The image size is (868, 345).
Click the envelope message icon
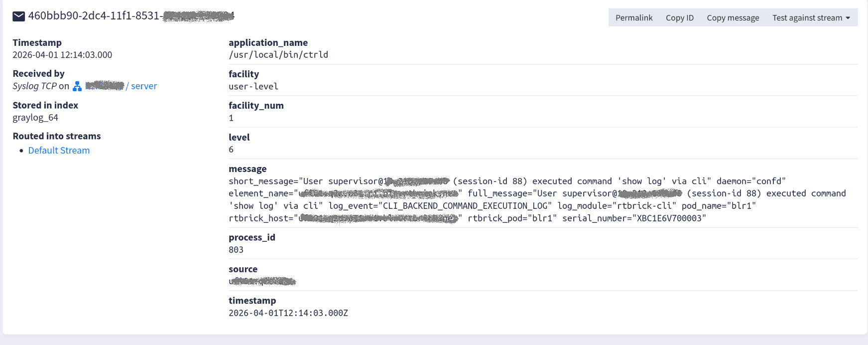click(18, 16)
